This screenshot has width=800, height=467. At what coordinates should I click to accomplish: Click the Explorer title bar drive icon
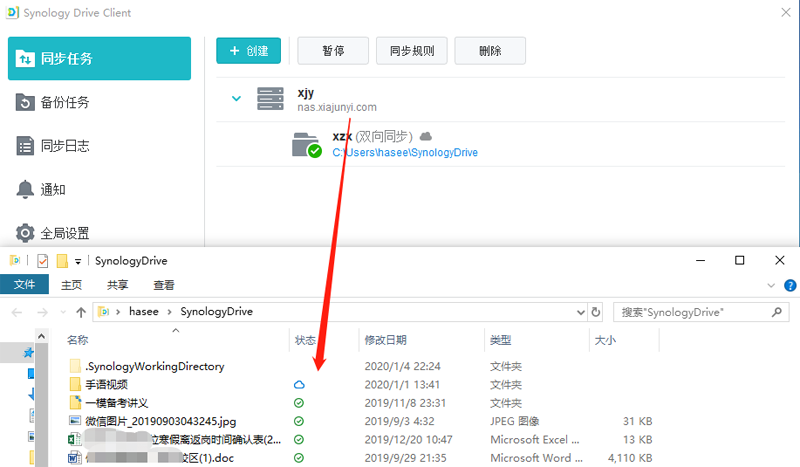coord(15,261)
